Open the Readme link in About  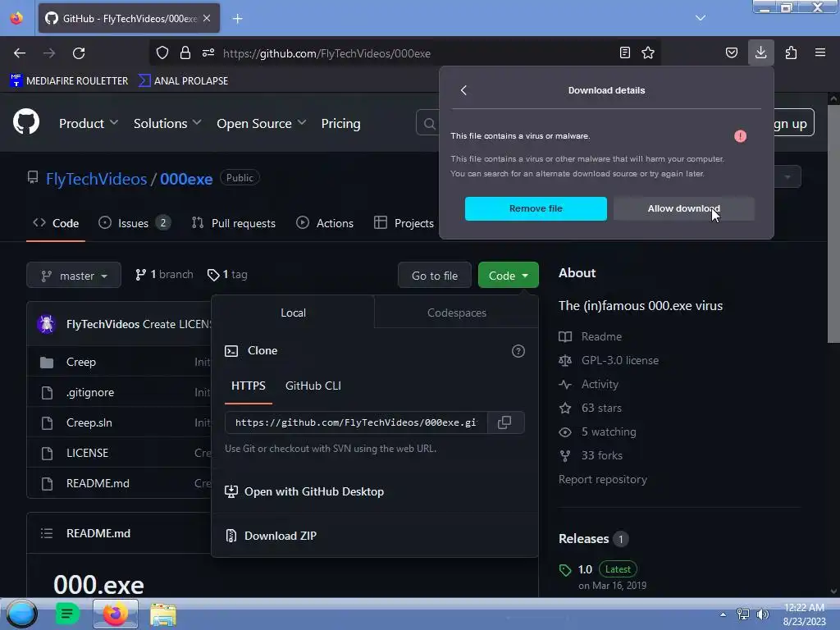pyautogui.click(x=591, y=336)
